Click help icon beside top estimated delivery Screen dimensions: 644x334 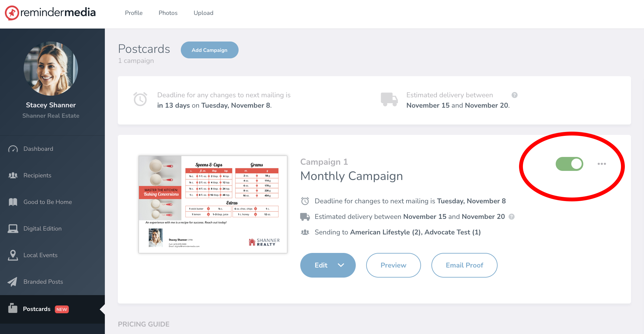pyautogui.click(x=514, y=95)
